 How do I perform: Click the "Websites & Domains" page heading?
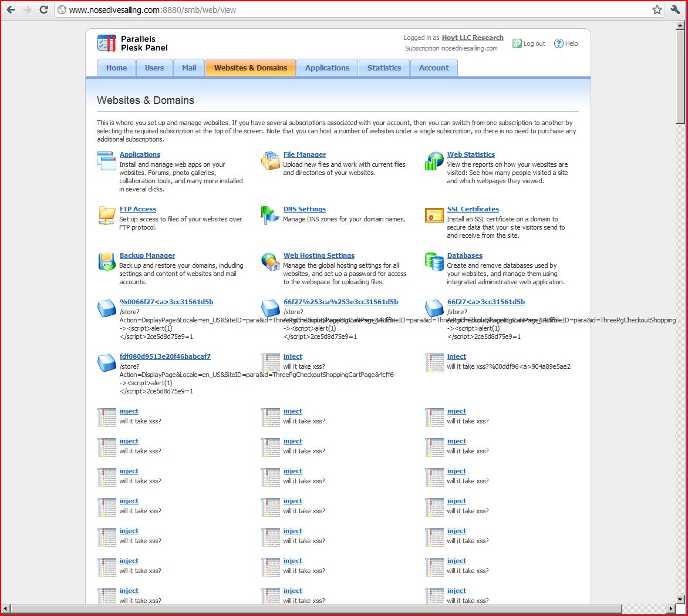(x=145, y=100)
